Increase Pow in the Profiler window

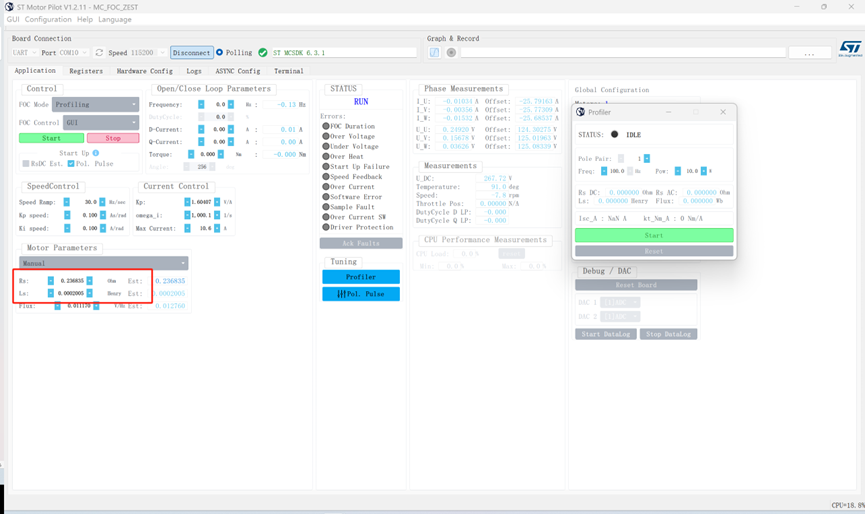(704, 171)
